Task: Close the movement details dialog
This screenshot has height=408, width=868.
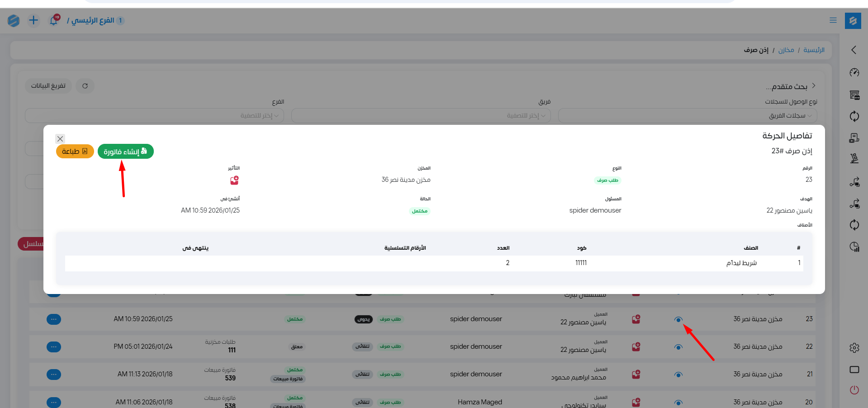Action: tap(60, 139)
